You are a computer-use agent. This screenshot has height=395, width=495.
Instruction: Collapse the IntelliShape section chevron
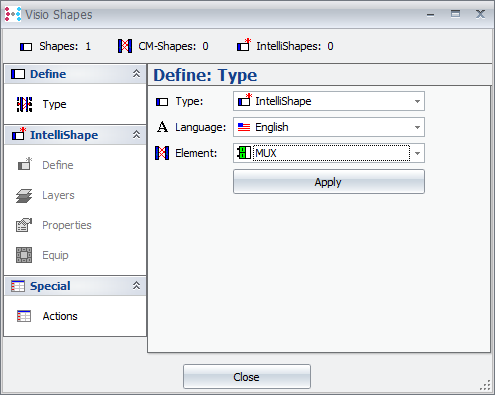coord(136,134)
